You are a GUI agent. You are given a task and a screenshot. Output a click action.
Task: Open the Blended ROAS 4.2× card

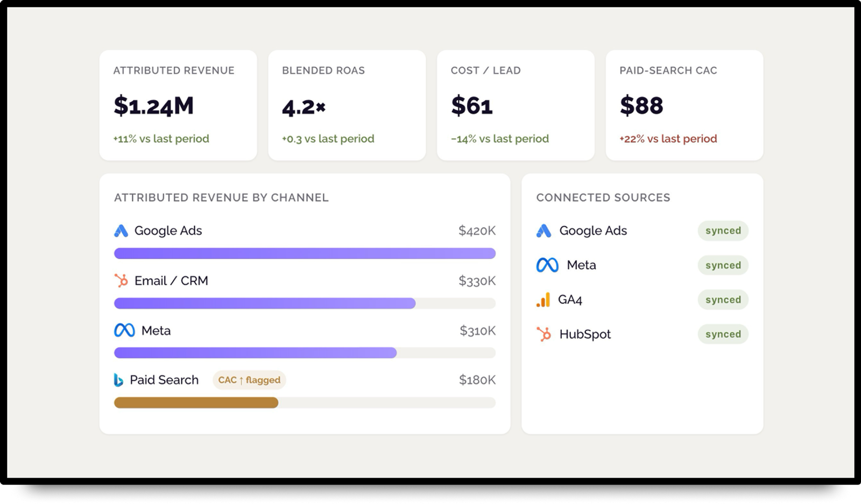click(x=347, y=105)
